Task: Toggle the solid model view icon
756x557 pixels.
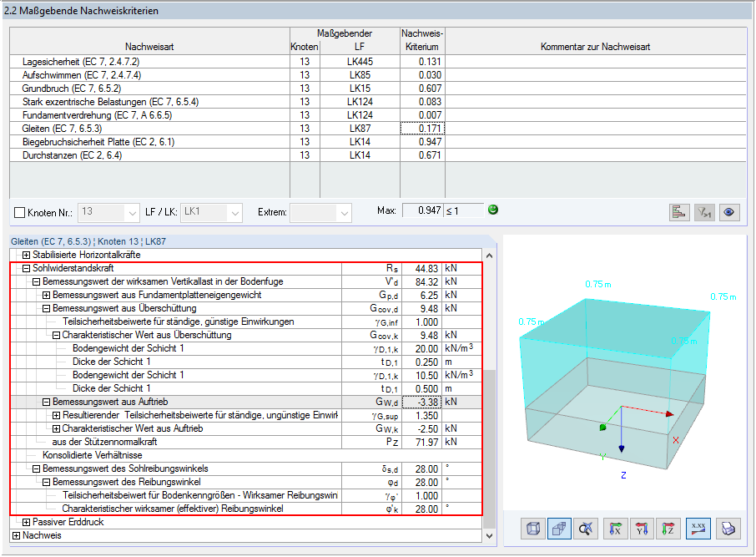Action: point(559,529)
